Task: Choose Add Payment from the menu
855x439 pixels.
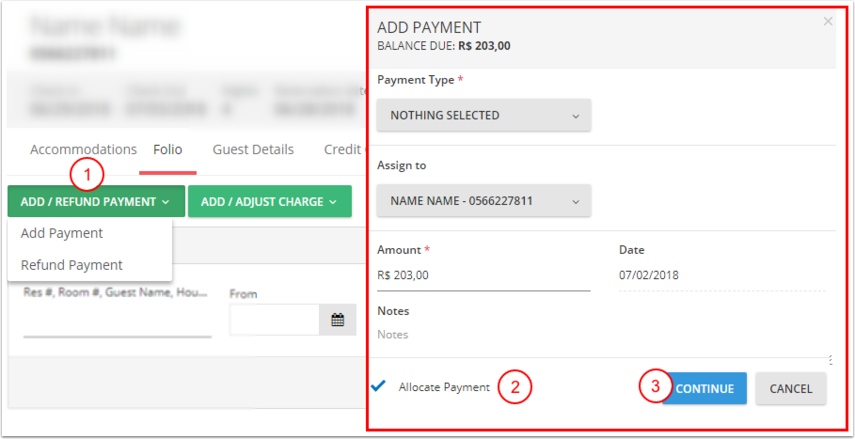Action: [62, 233]
